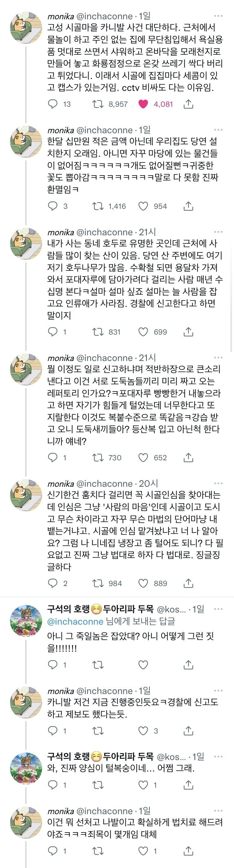Like the tweet with 954 likes
The width and height of the screenshot is (234, 868).
click(x=143, y=206)
